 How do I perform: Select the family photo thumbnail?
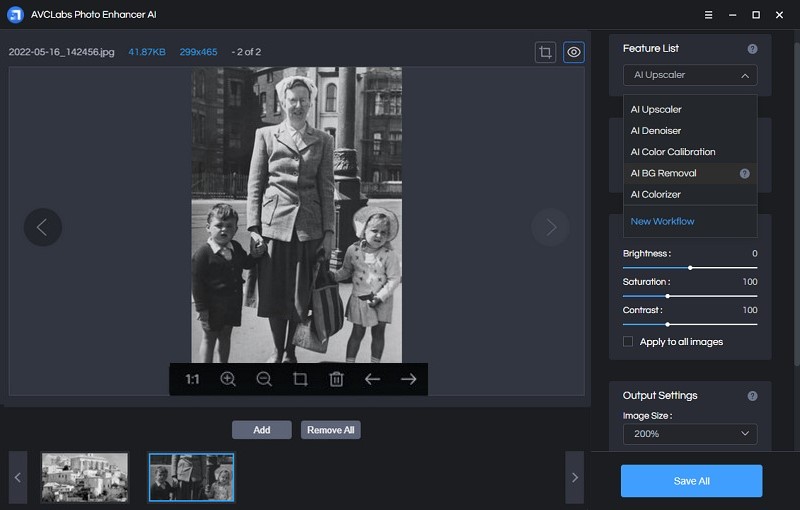coord(191,477)
